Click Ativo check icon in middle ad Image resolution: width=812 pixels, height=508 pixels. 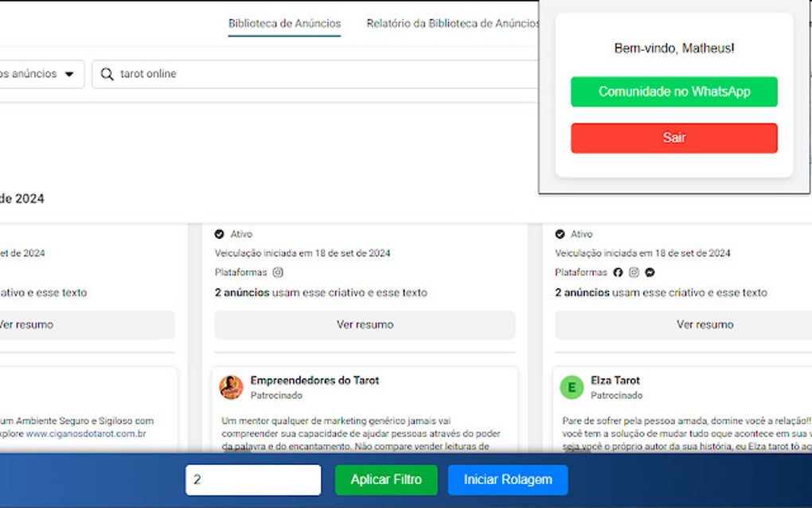pyautogui.click(x=219, y=234)
